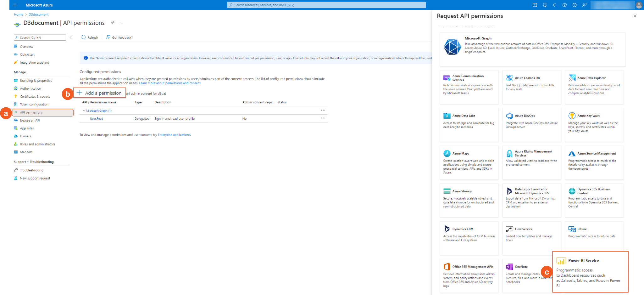Open the notifications bell
644x295 pixels.
pyautogui.click(x=555, y=5)
